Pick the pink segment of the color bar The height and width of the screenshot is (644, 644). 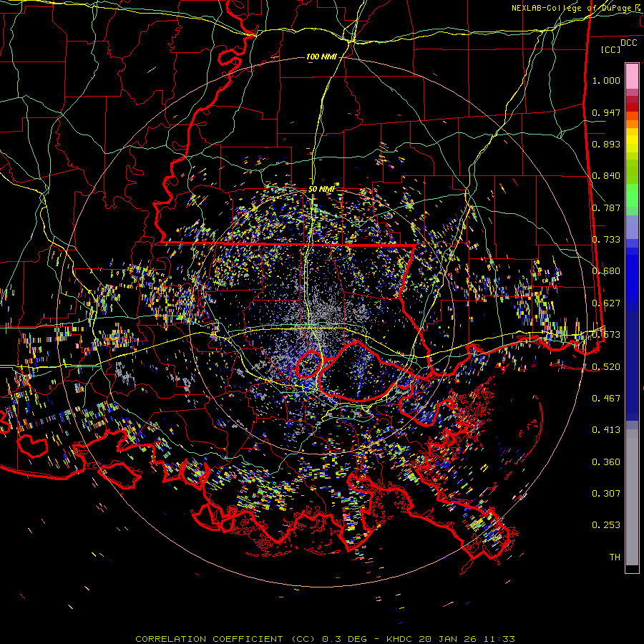(x=632, y=77)
